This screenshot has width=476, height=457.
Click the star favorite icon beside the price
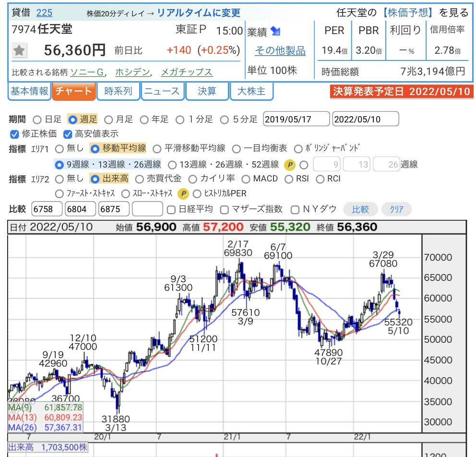click(x=19, y=50)
